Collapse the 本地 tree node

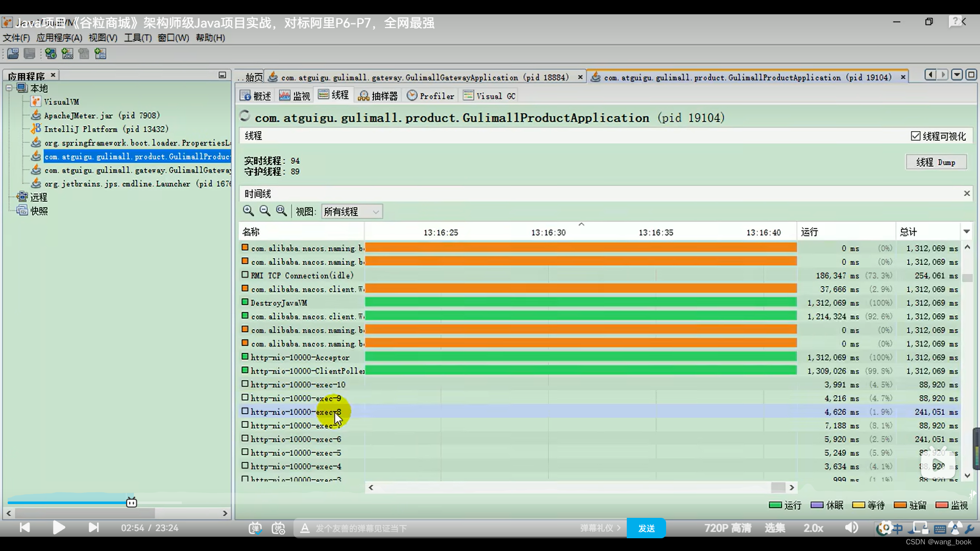coord(9,88)
